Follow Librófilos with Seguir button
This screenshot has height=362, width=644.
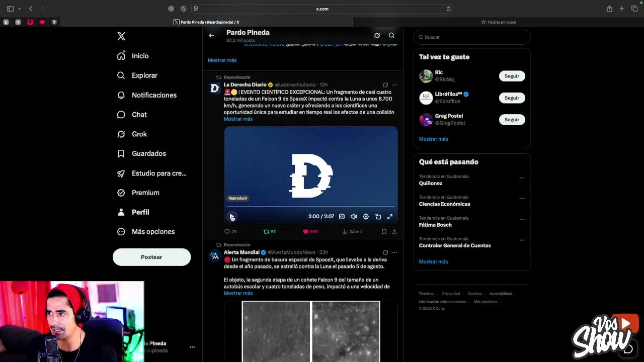point(512,98)
